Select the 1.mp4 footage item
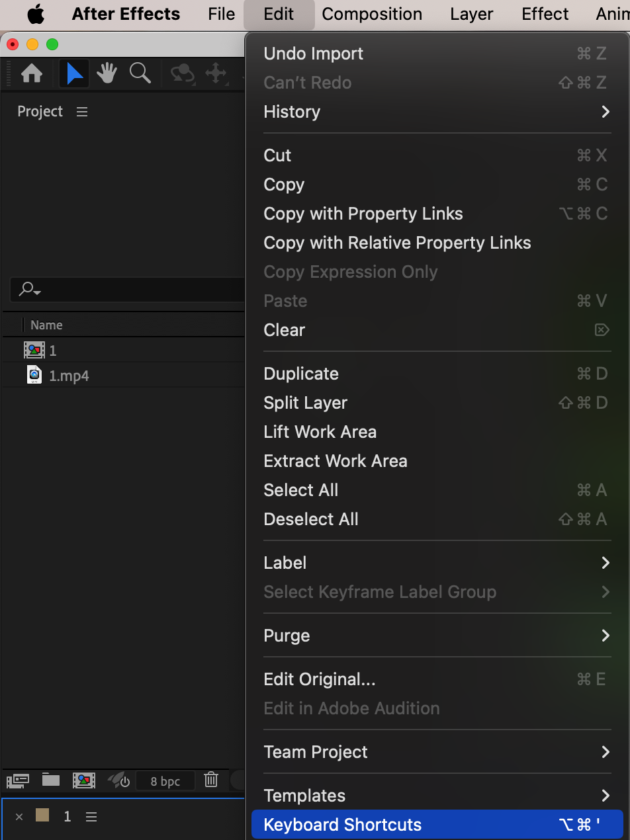This screenshot has height=840, width=630. (x=69, y=376)
